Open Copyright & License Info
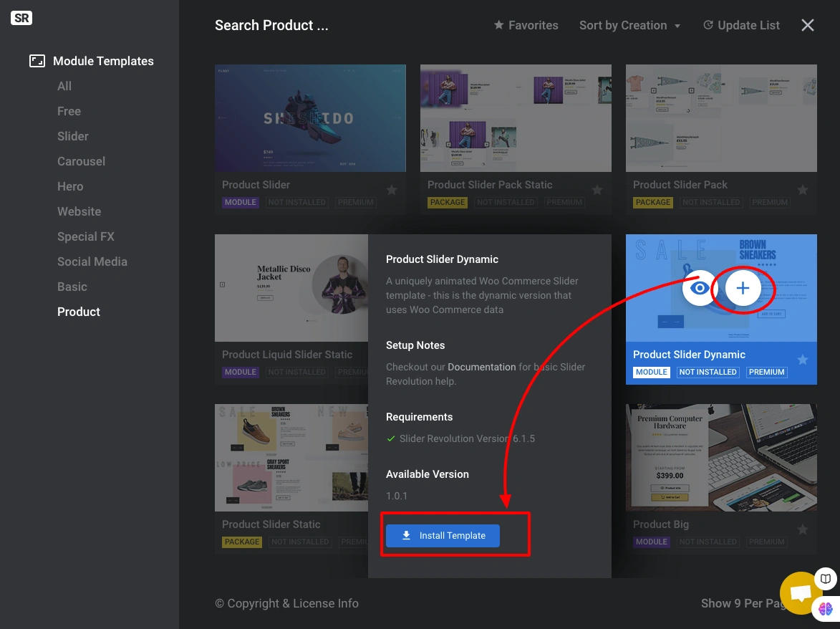This screenshot has height=629, width=840. click(x=286, y=603)
